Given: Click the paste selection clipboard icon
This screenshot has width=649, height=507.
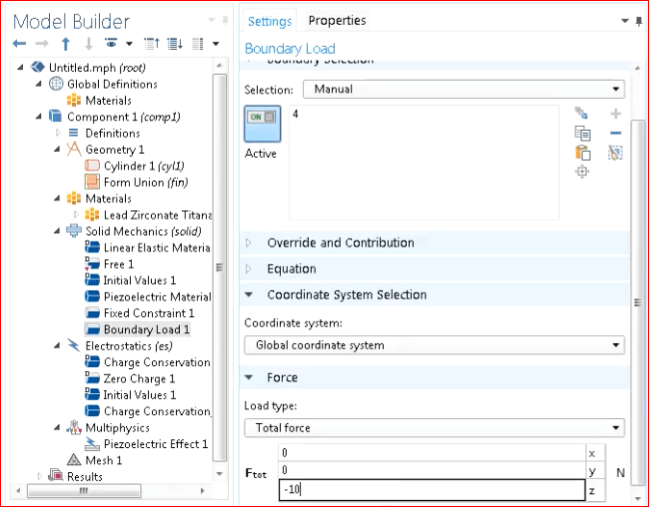Looking at the screenshot, I should coord(582,153).
